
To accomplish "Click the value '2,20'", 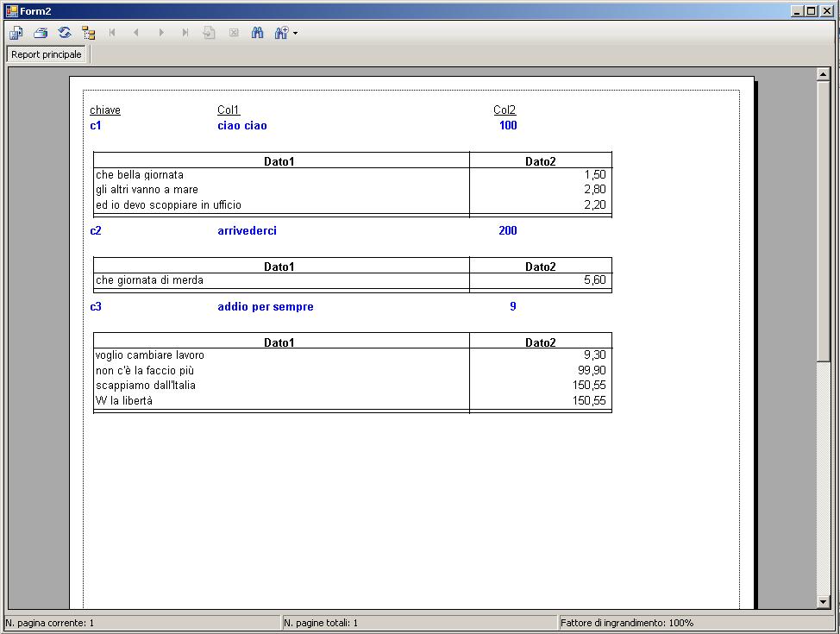I will coord(595,204).
